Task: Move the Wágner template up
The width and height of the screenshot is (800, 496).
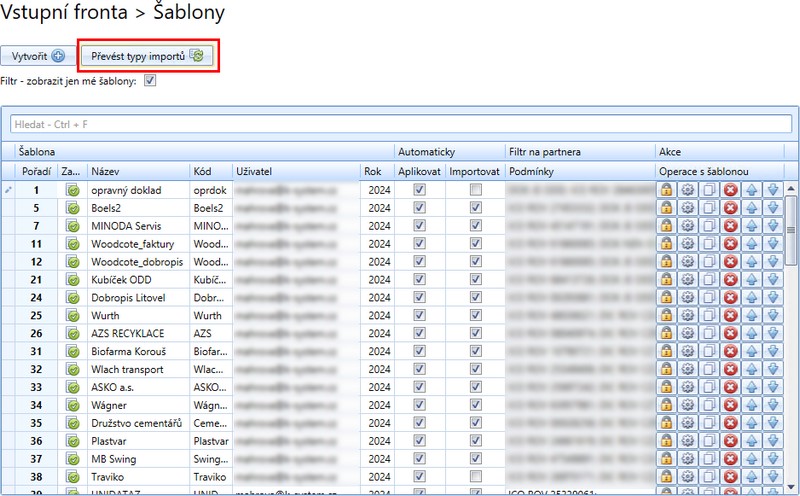Action: [752, 405]
